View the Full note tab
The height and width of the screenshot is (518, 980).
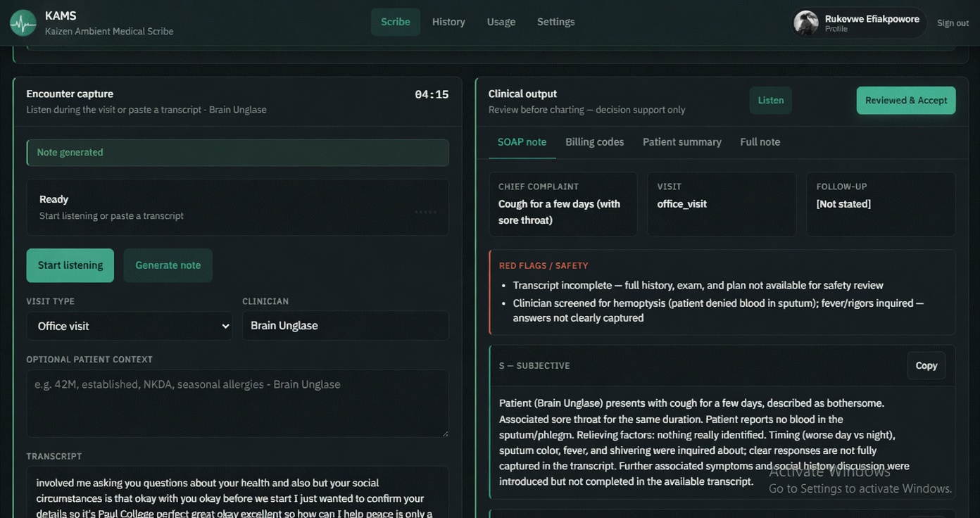tap(760, 142)
